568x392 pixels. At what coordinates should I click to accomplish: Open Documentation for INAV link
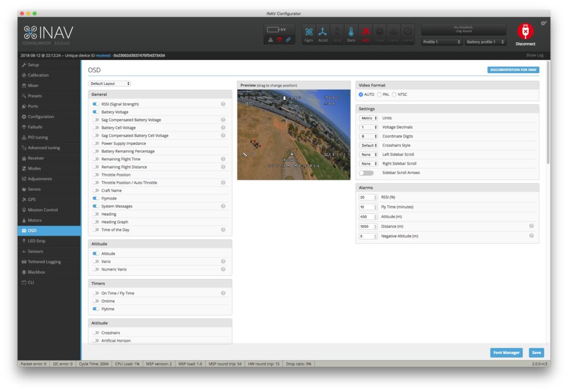pos(513,70)
